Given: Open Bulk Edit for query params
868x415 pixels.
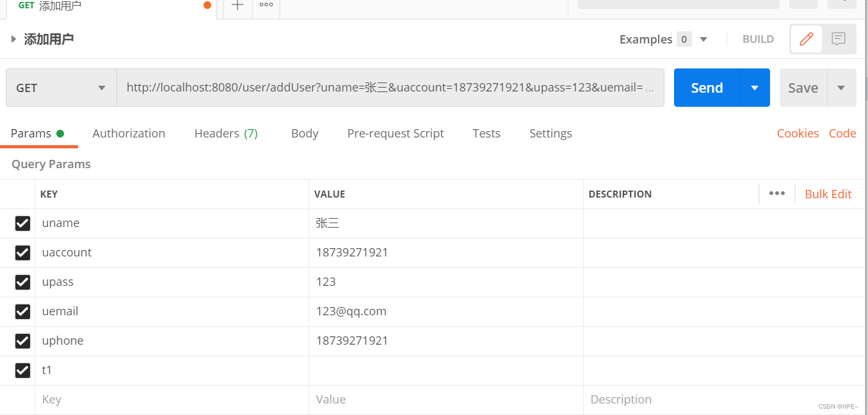Looking at the screenshot, I should click(x=828, y=193).
